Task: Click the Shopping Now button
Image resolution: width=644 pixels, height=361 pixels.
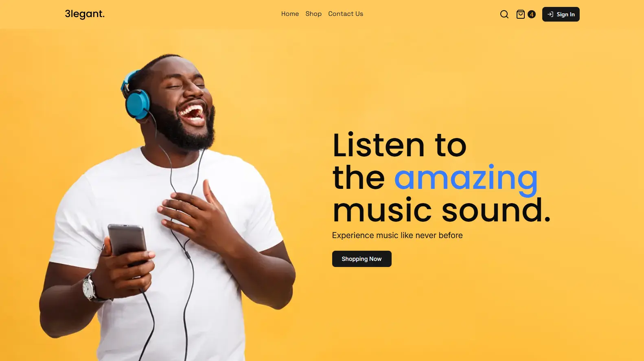Action: (x=361, y=259)
